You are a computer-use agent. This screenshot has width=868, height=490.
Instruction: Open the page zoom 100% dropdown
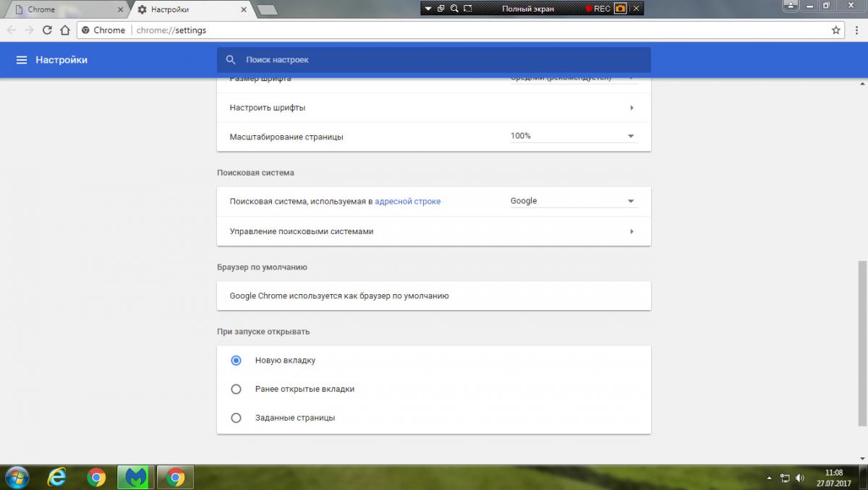573,137
